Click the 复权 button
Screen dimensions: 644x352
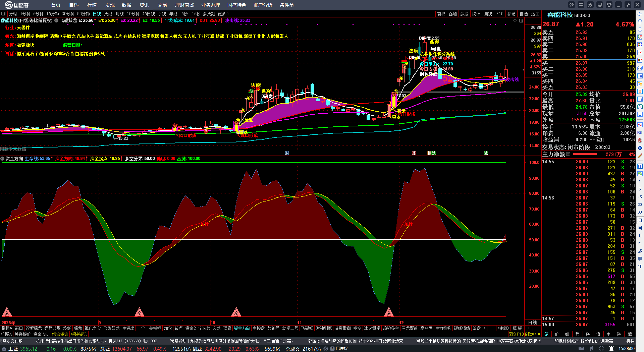[441, 14]
